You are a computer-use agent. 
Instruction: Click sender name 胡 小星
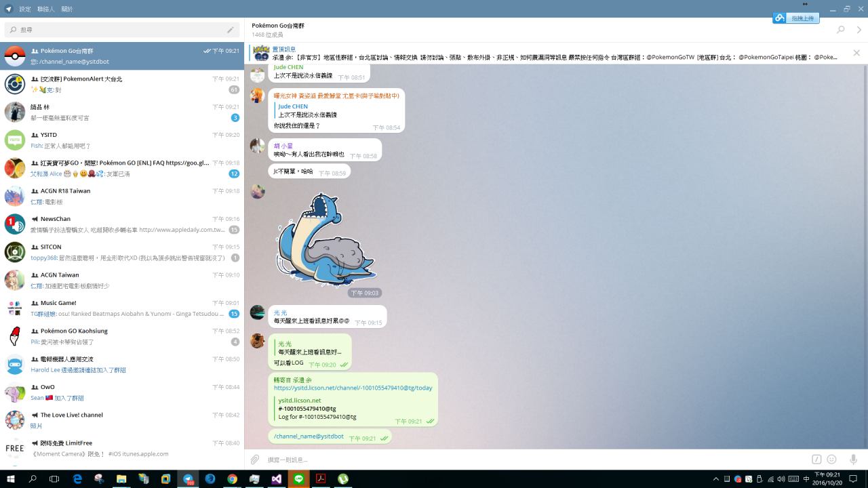point(283,146)
